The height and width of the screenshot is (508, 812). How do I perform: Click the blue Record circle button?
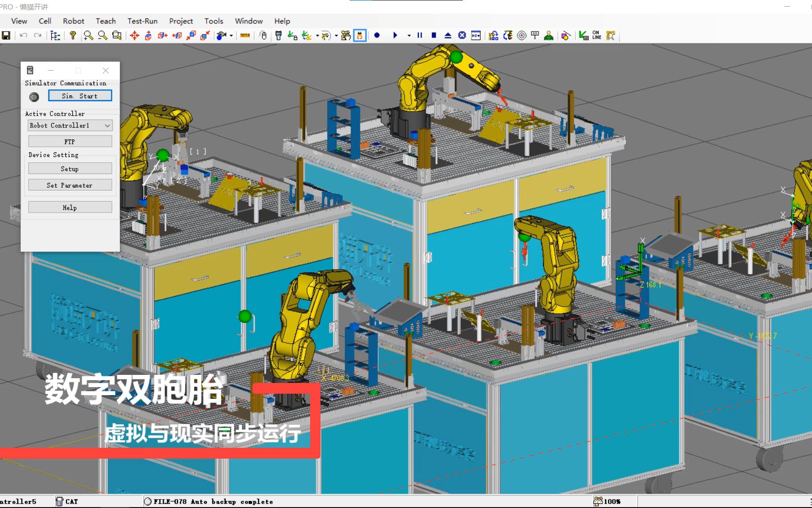pos(377,35)
